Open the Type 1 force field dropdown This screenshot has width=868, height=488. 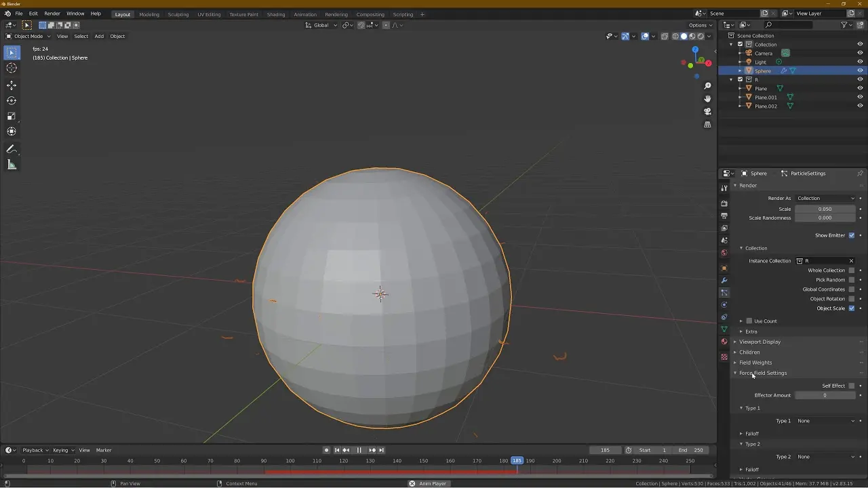pos(825,421)
